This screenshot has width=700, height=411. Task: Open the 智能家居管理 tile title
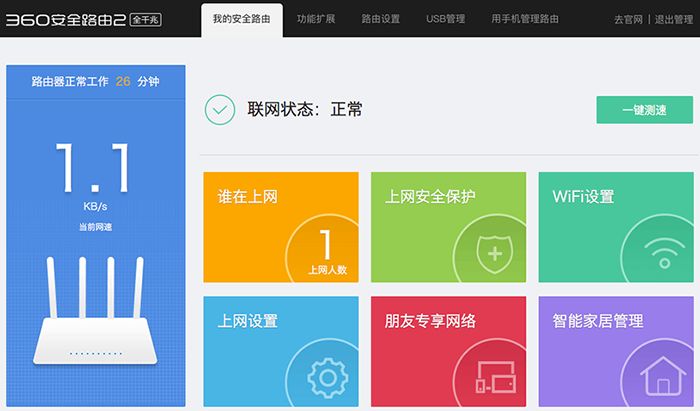[x=598, y=321]
